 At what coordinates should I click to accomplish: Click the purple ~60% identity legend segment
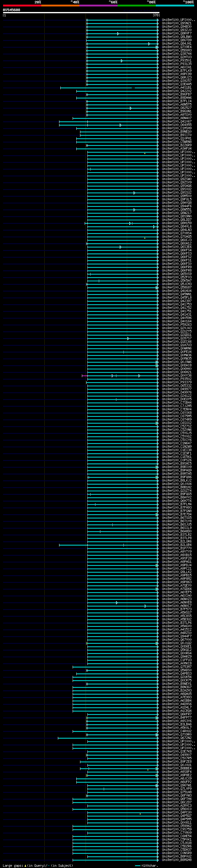pos(98,6)
